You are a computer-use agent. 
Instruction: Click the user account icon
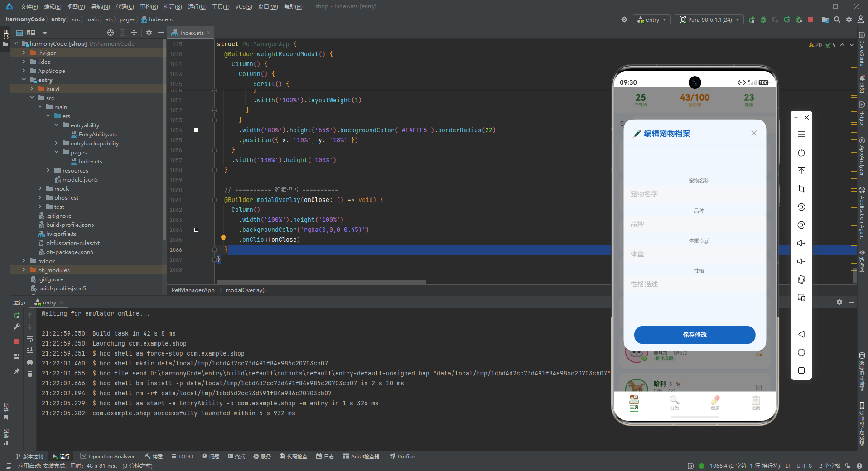861,19
